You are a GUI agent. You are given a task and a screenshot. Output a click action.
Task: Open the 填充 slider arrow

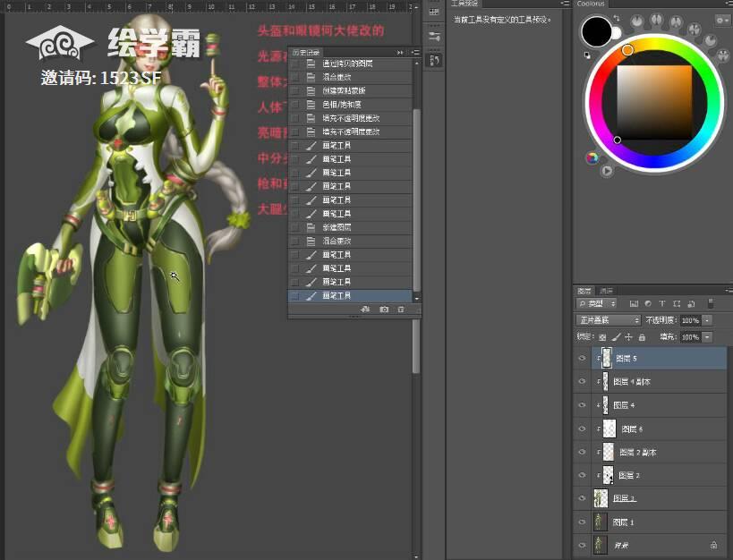tap(707, 337)
